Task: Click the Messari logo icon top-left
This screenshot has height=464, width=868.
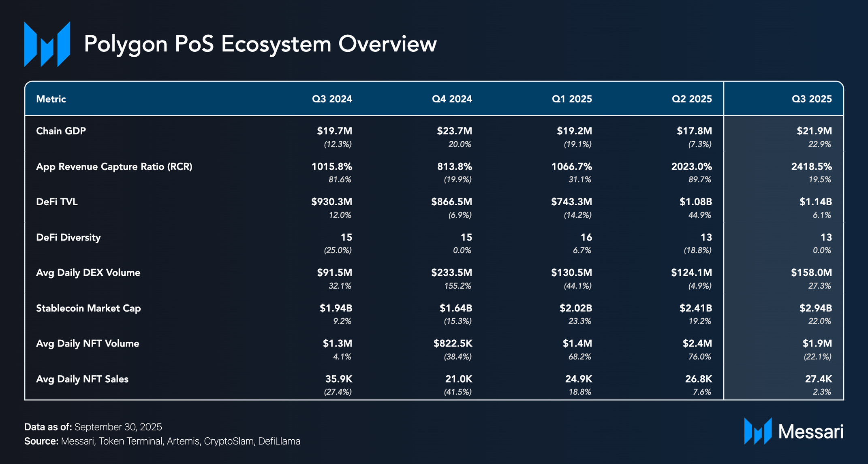Action: click(x=47, y=44)
